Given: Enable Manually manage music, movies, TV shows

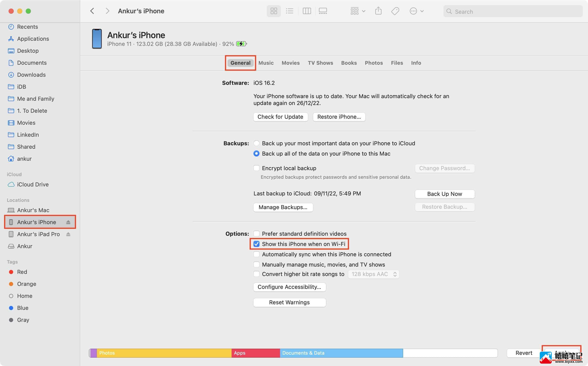Looking at the screenshot, I should pos(256,264).
